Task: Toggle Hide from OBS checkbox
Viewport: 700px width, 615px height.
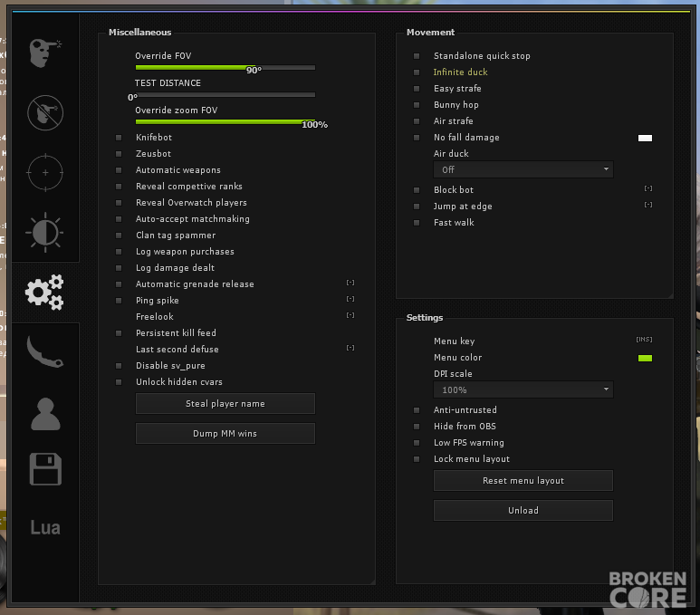Action: [x=417, y=427]
